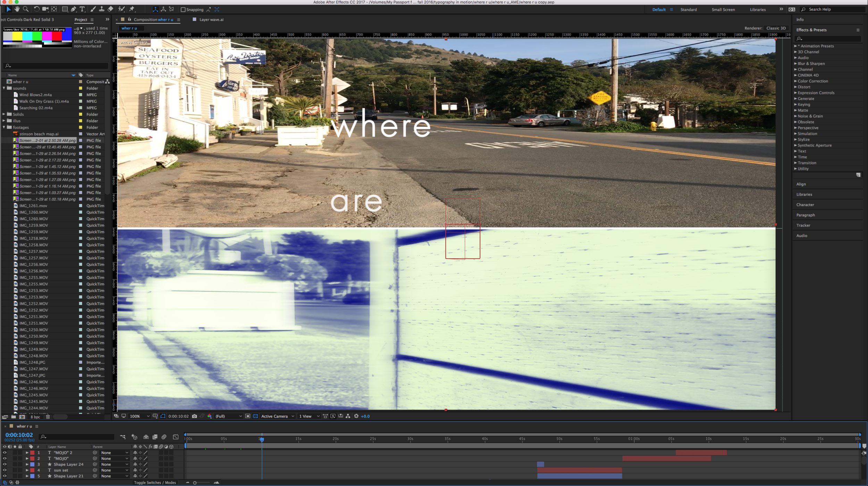The width and height of the screenshot is (868, 486).
Task: Create a new folder in Project panel
Action: 14,417
